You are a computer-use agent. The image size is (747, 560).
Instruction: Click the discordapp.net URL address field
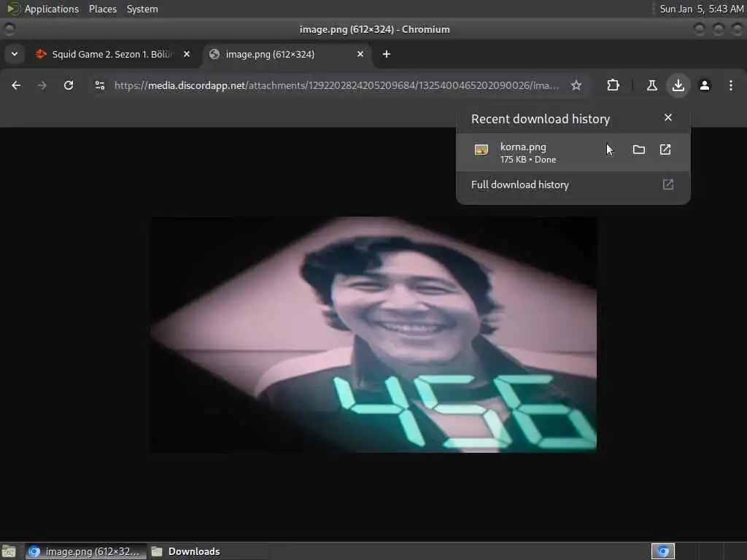336,85
